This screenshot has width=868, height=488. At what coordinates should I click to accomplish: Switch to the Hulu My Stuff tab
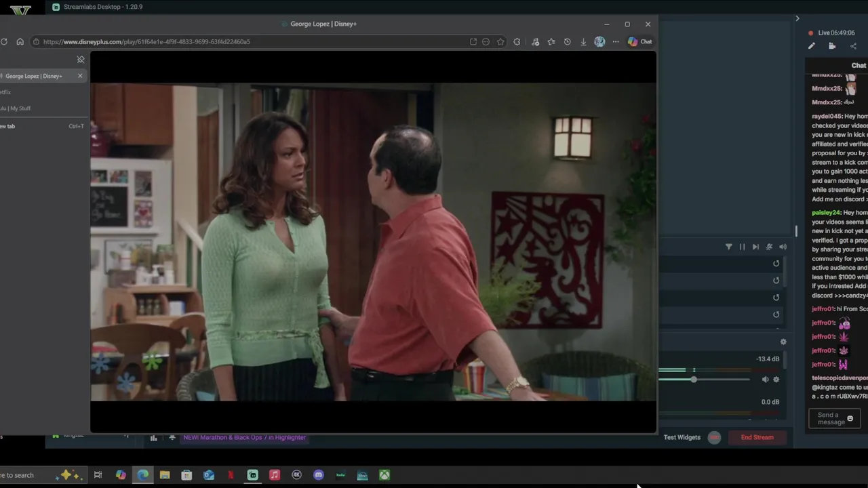(42, 108)
